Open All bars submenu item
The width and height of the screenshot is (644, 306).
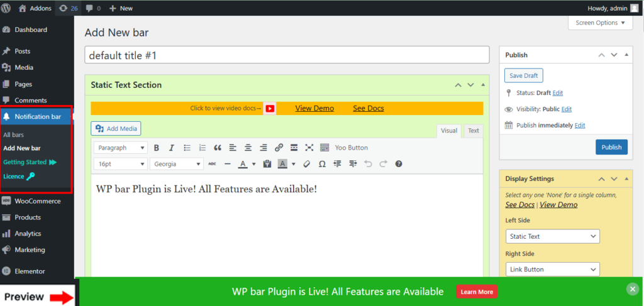pos(14,134)
